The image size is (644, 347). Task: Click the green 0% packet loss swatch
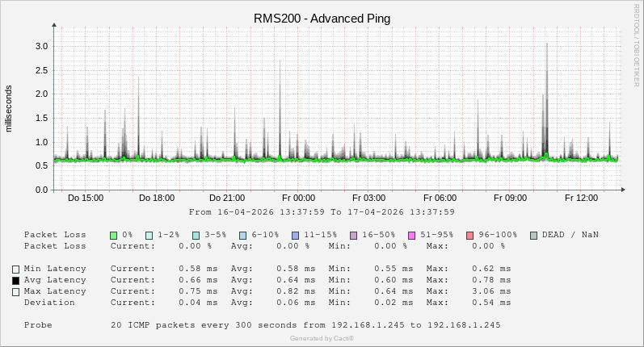[114, 235]
